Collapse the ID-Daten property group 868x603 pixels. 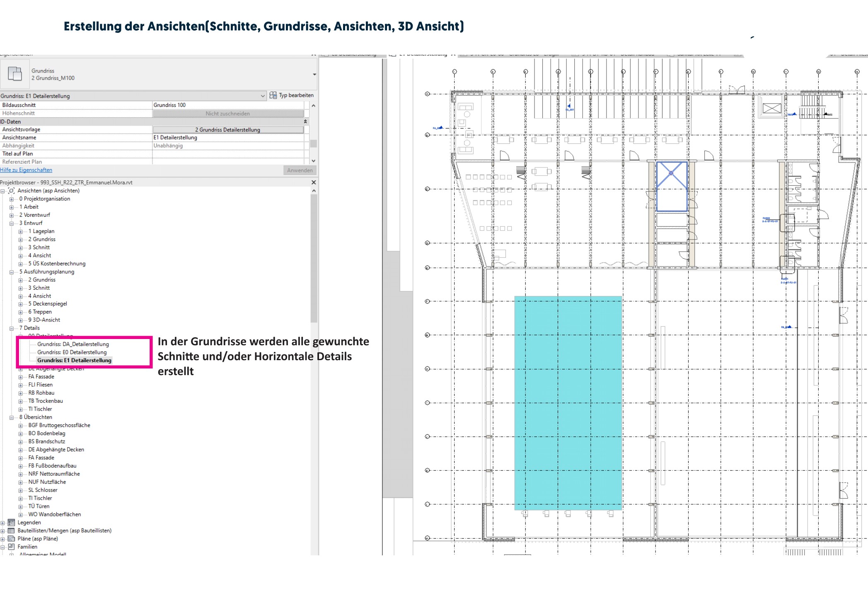point(305,121)
